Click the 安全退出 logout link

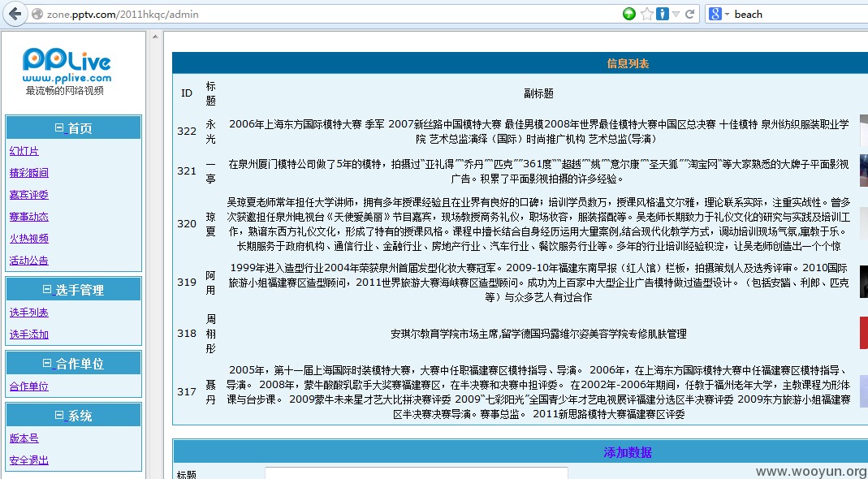[x=28, y=460]
